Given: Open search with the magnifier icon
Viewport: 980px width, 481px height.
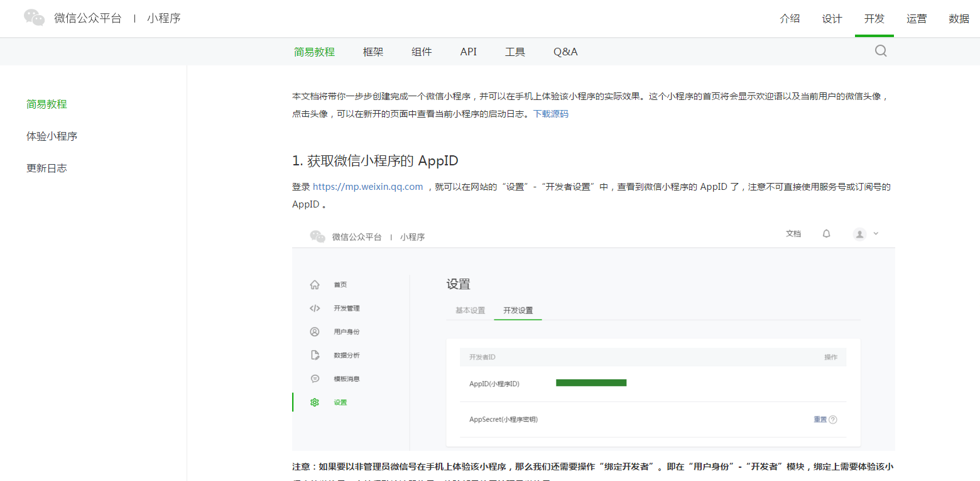Looking at the screenshot, I should tap(881, 51).
